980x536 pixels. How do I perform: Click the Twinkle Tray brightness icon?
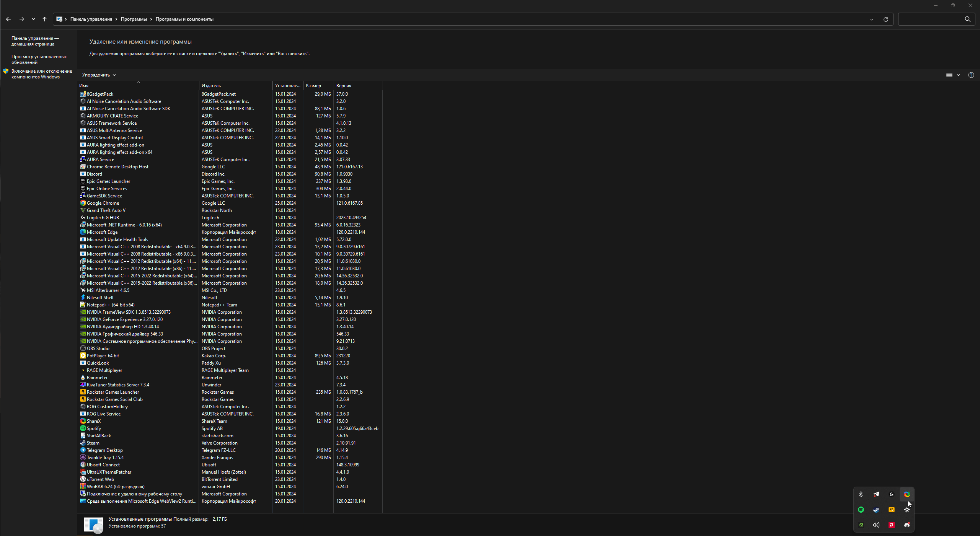tap(907, 510)
